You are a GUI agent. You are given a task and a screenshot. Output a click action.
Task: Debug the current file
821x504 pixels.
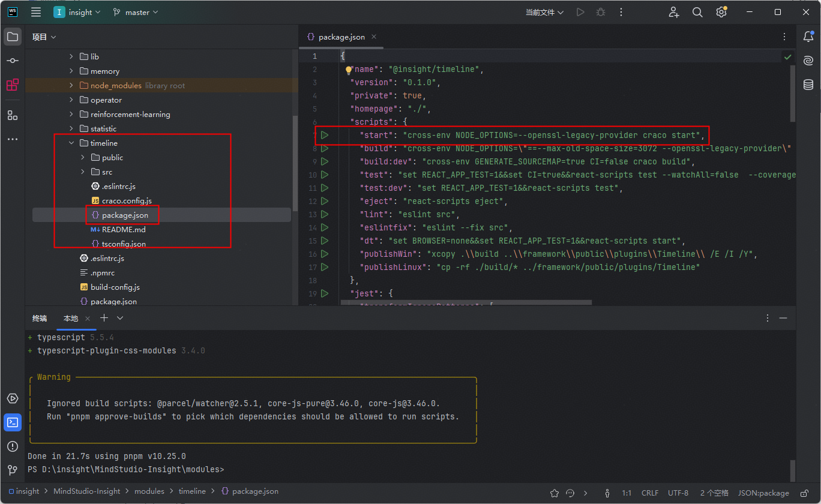pos(600,12)
